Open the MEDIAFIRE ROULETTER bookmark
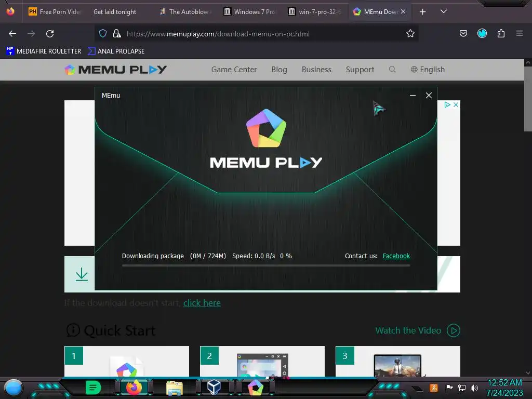The width and height of the screenshot is (532, 399). pos(44,51)
